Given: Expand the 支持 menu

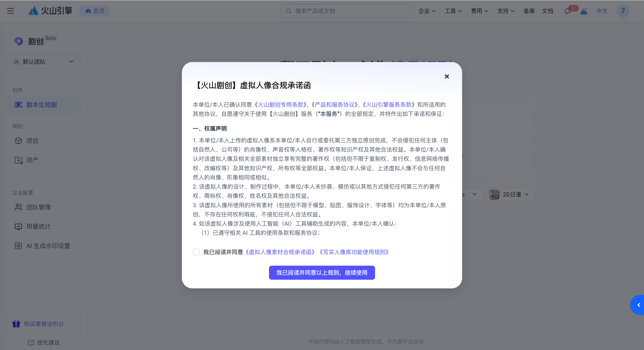Looking at the screenshot, I should coord(506,11).
